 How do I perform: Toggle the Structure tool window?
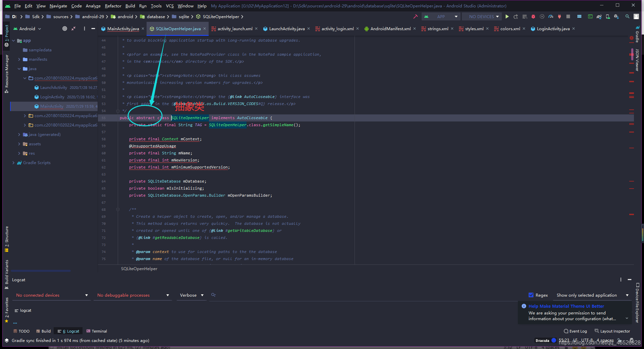(x=6, y=239)
